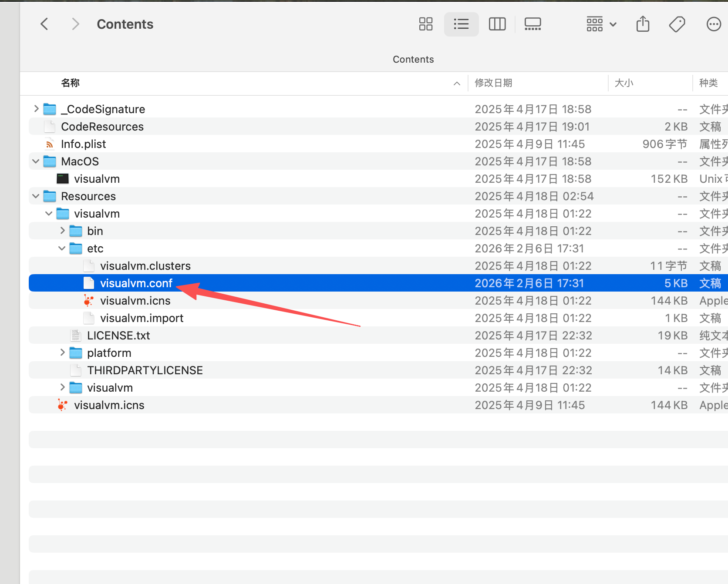Click the LICENSE.txt file name
728x584 pixels.
[x=118, y=336]
